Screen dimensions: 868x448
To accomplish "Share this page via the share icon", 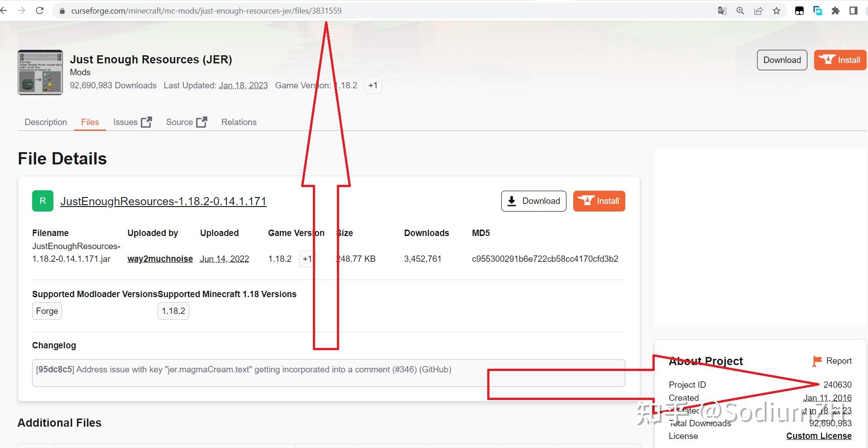I will coord(758,11).
